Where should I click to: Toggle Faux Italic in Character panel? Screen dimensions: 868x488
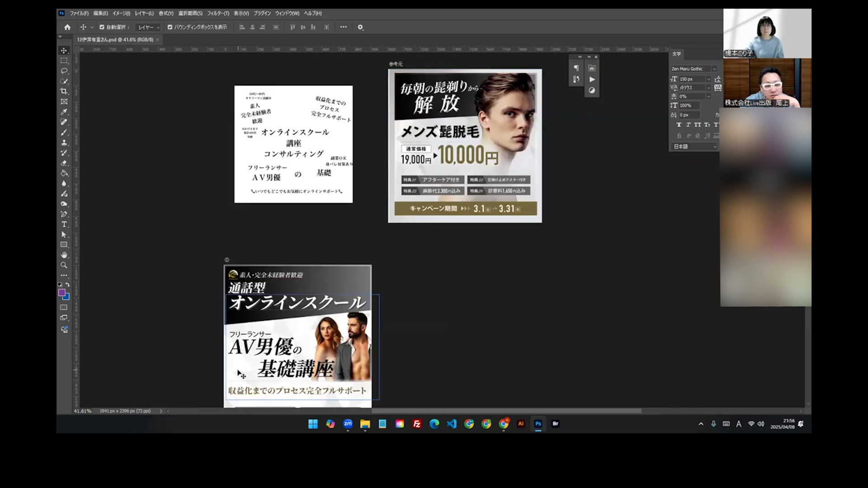point(688,125)
